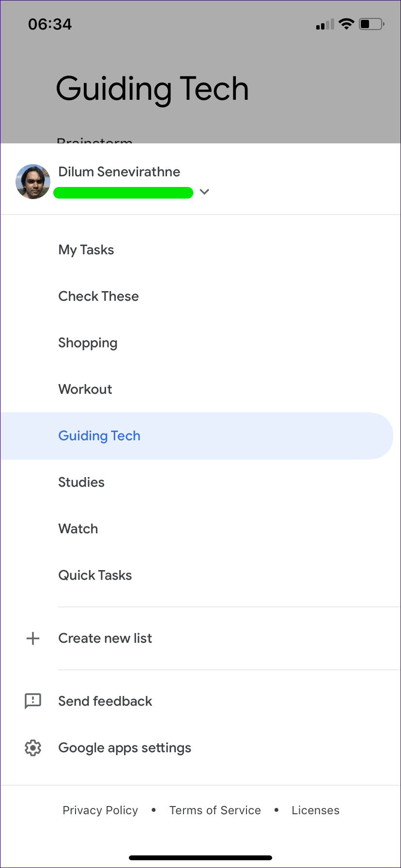Tap the Google apps settings gear icon
Image resolution: width=401 pixels, height=868 pixels.
click(x=33, y=748)
